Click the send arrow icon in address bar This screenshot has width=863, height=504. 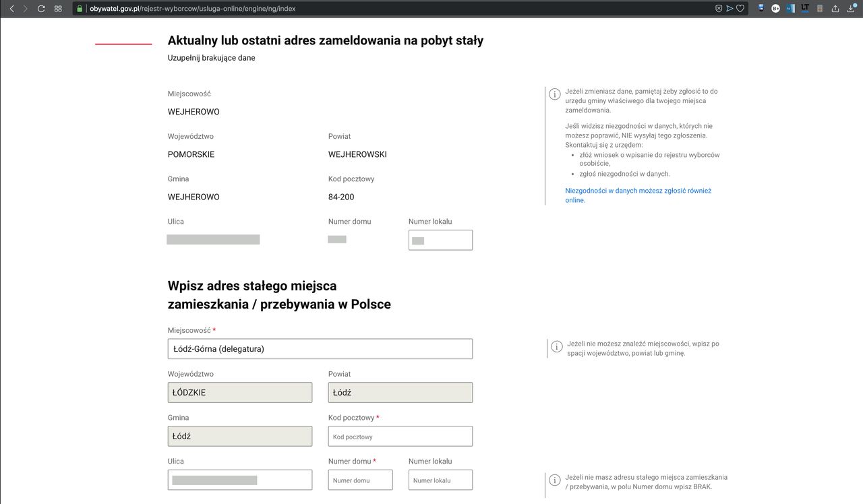(x=730, y=9)
